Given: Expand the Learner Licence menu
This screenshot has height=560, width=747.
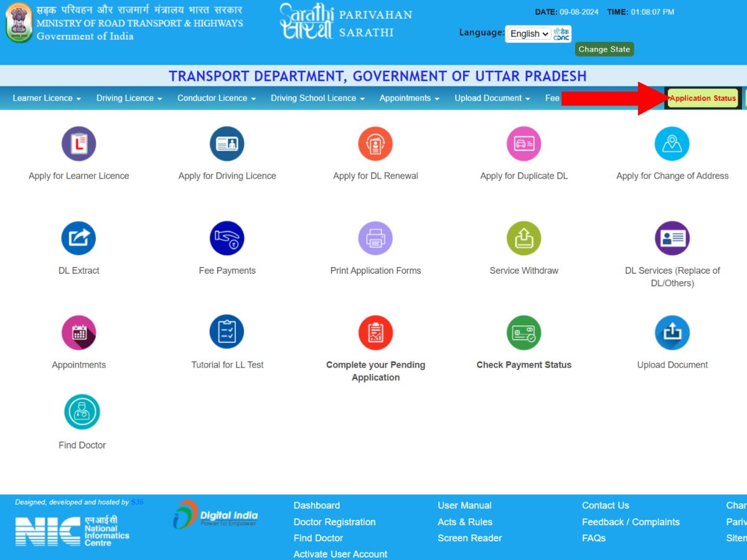Looking at the screenshot, I should (x=47, y=98).
